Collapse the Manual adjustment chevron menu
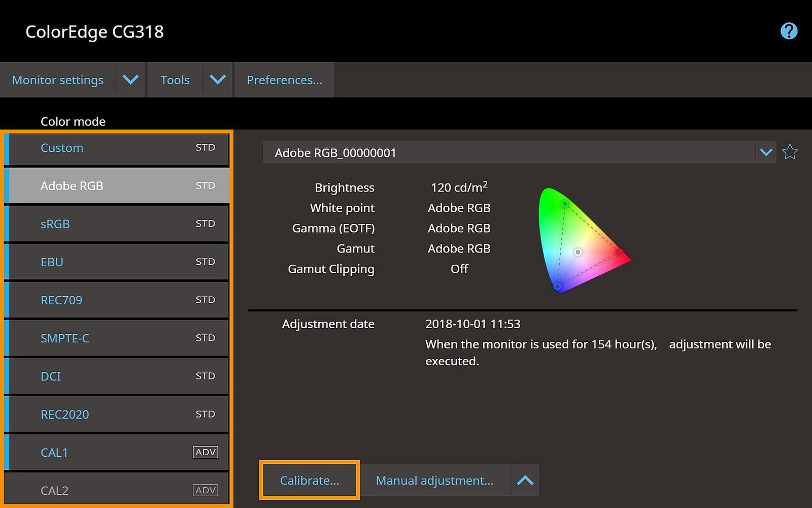The height and width of the screenshot is (508, 812). (x=525, y=480)
